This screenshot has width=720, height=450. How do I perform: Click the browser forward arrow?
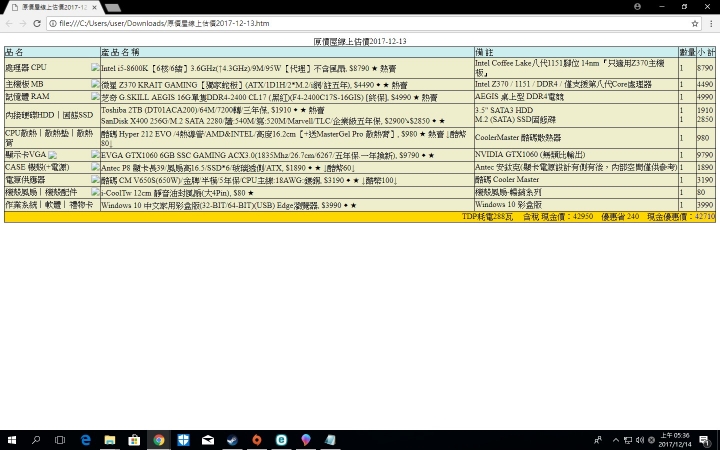tap(23, 23)
